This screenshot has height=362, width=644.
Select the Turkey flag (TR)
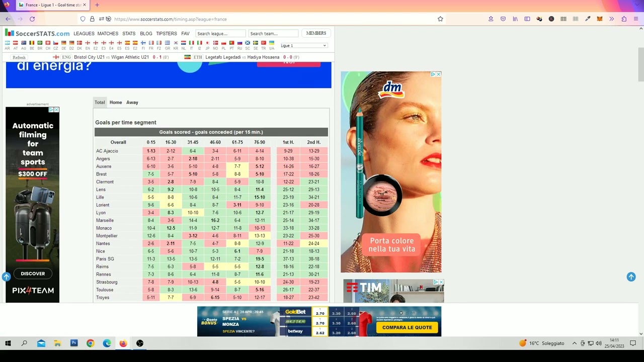tap(264, 43)
